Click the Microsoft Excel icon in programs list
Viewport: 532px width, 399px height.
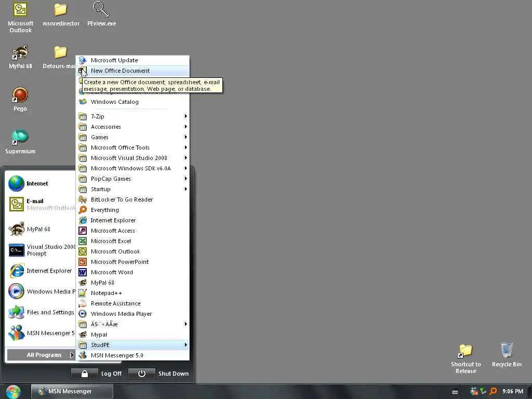pos(83,241)
